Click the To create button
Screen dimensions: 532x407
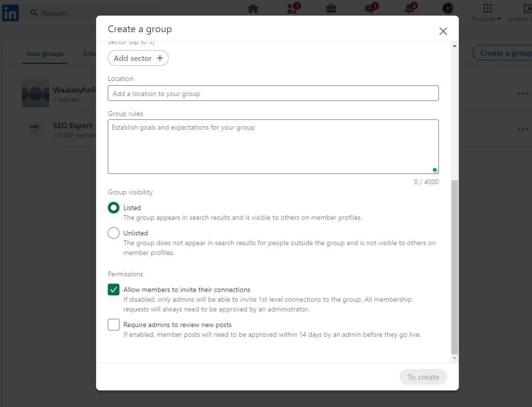422,377
